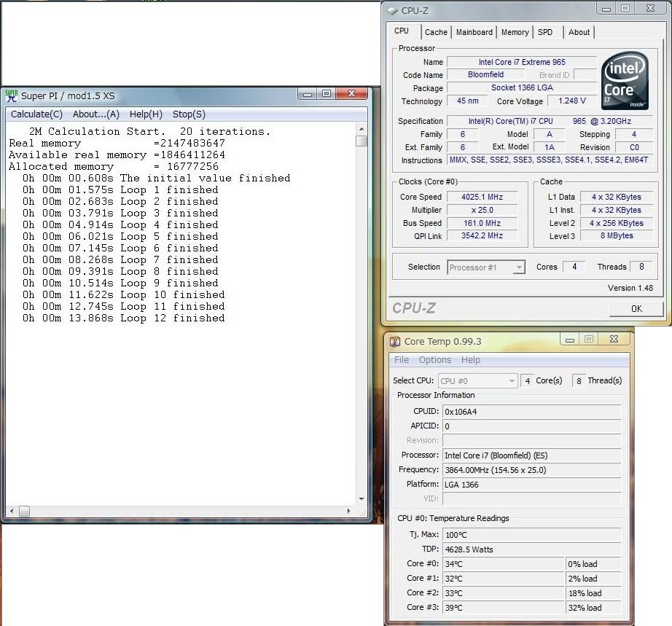Minimize the Core Temp window
The height and width of the screenshot is (626, 672).
pos(569,339)
